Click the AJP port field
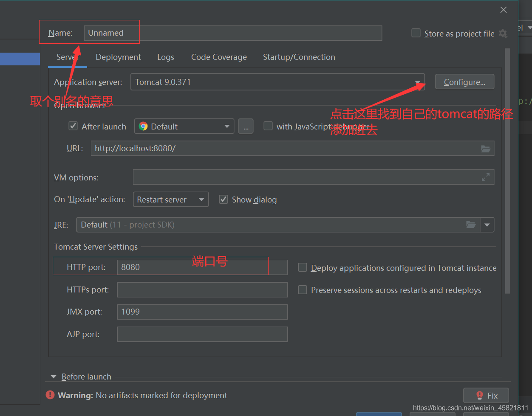 point(202,334)
